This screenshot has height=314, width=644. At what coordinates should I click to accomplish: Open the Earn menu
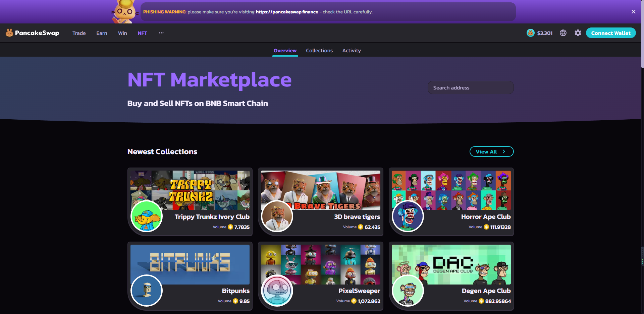click(102, 33)
